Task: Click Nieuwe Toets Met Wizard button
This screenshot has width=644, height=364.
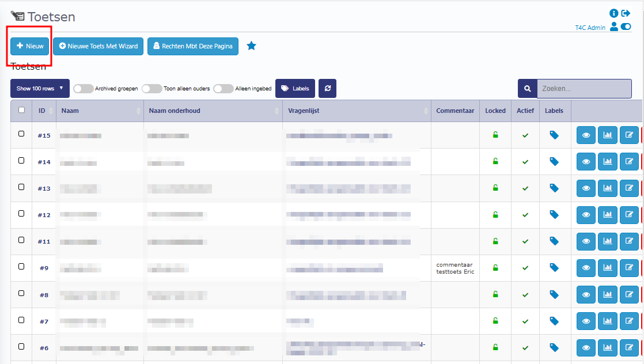Action: pyautogui.click(x=98, y=46)
